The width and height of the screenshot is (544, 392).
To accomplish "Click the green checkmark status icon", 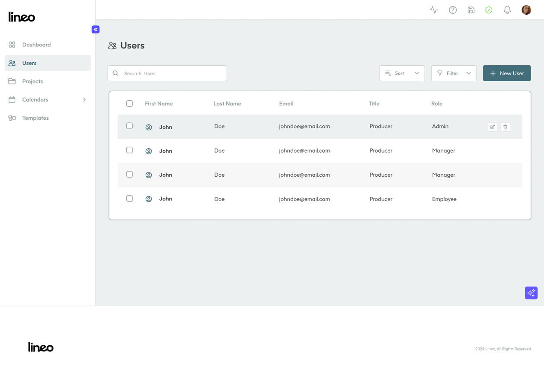I will 489,10.
